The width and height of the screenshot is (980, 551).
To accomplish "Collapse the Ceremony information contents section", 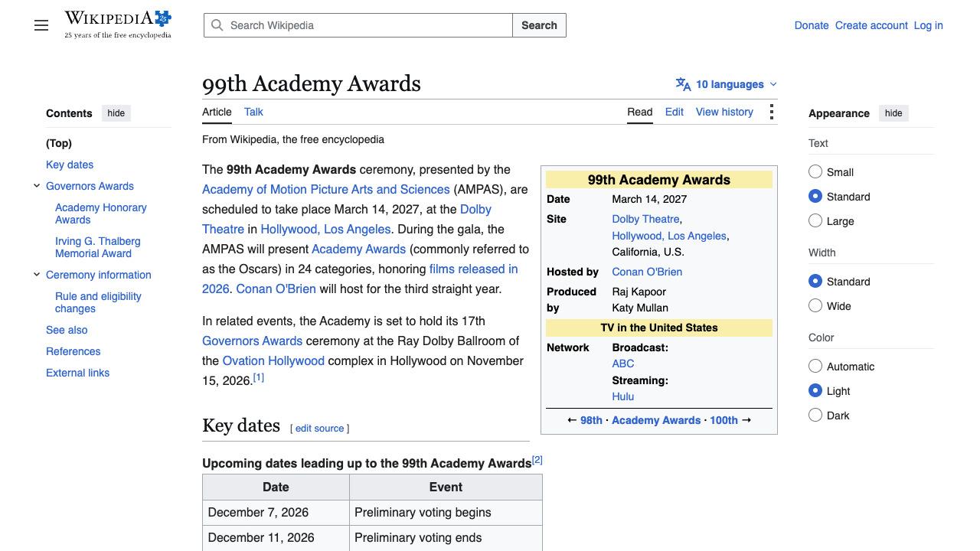I will tap(37, 275).
